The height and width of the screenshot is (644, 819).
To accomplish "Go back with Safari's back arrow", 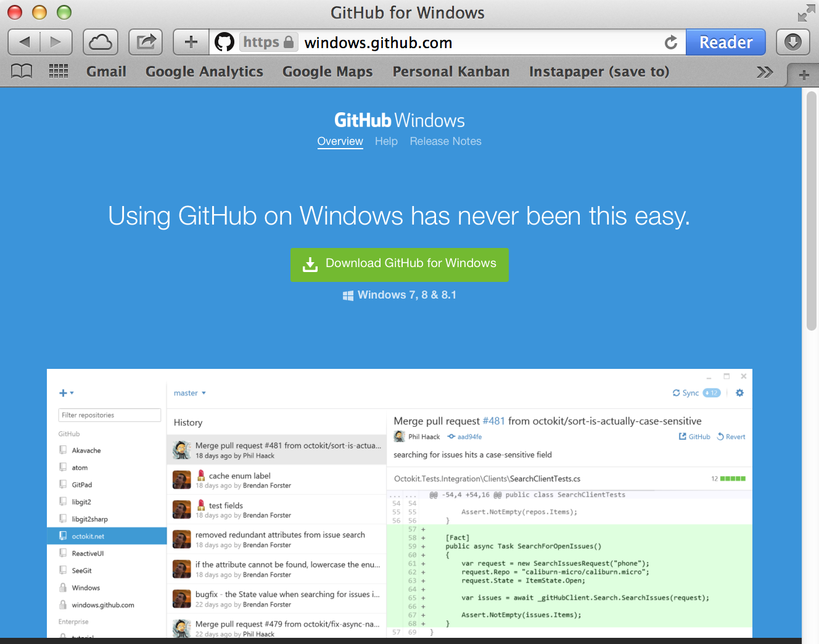I will tap(24, 42).
